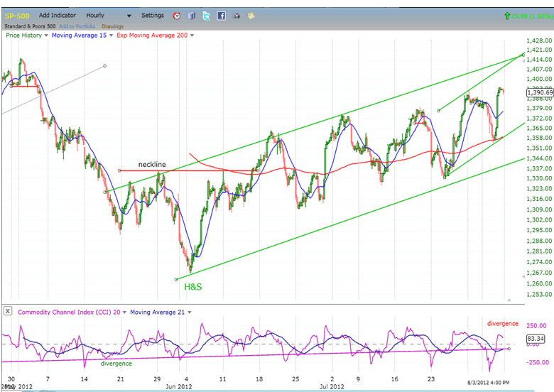Click the Moving Average 15 label

(79, 36)
